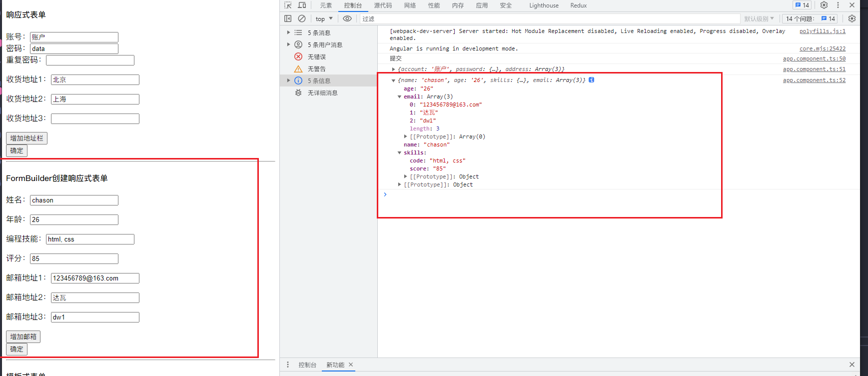
Task: Open the 默认级别 log level dropdown
Action: [x=759, y=18]
